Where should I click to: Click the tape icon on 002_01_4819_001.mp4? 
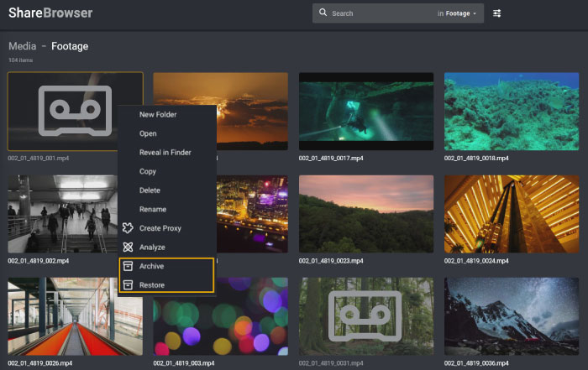pyautogui.click(x=76, y=111)
